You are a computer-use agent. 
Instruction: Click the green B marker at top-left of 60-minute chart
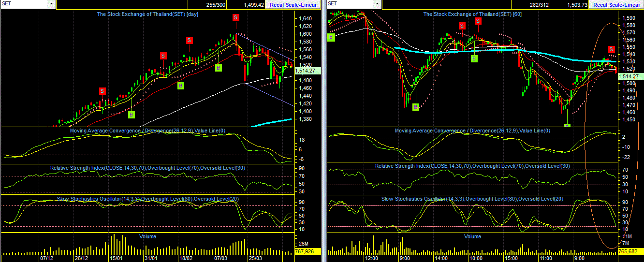pyautogui.click(x=331, y=37)
